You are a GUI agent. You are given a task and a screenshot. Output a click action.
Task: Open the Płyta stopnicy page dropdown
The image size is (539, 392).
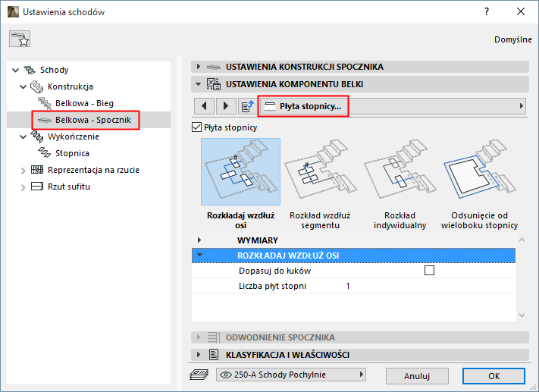pyautogui.click(x=393, y=106)
